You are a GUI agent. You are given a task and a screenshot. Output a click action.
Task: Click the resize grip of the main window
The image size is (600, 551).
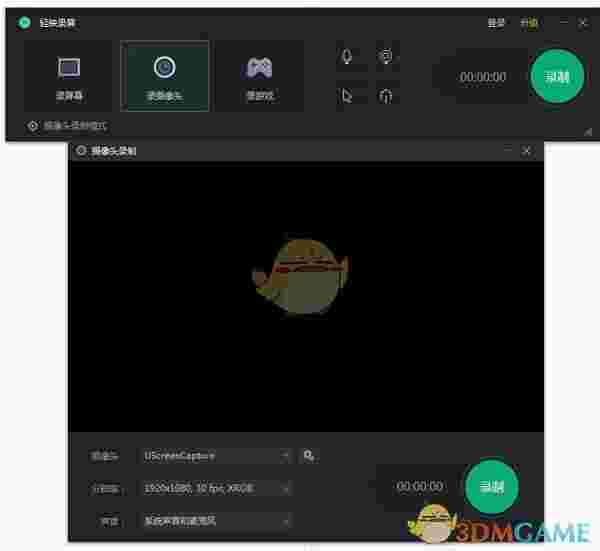[588, 132]
